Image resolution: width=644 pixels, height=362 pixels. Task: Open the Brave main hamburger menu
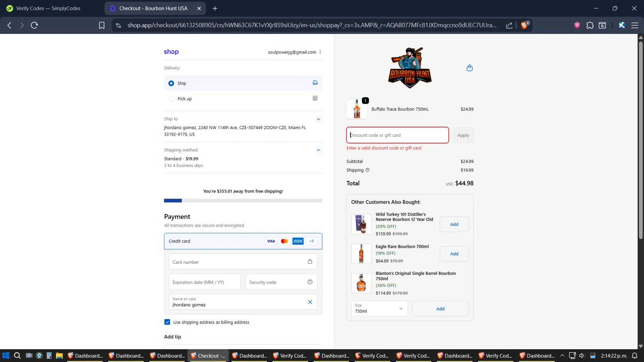click(635, 25)
